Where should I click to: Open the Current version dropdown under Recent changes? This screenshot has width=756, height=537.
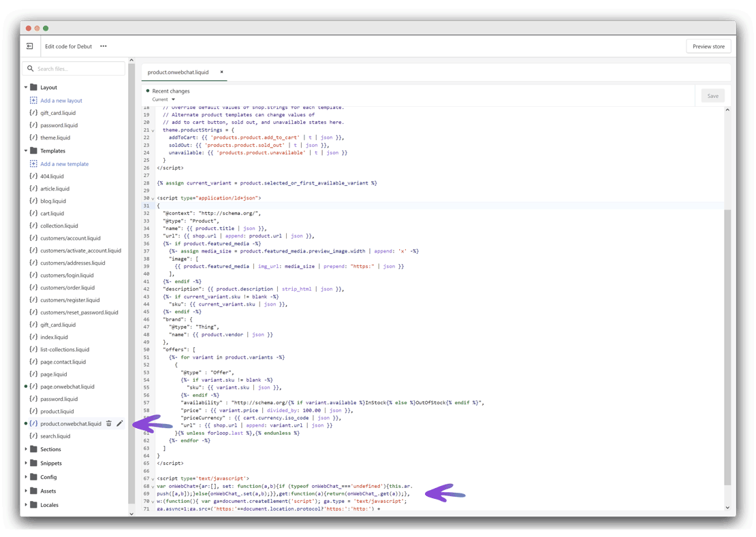click(x=163, y=98)
